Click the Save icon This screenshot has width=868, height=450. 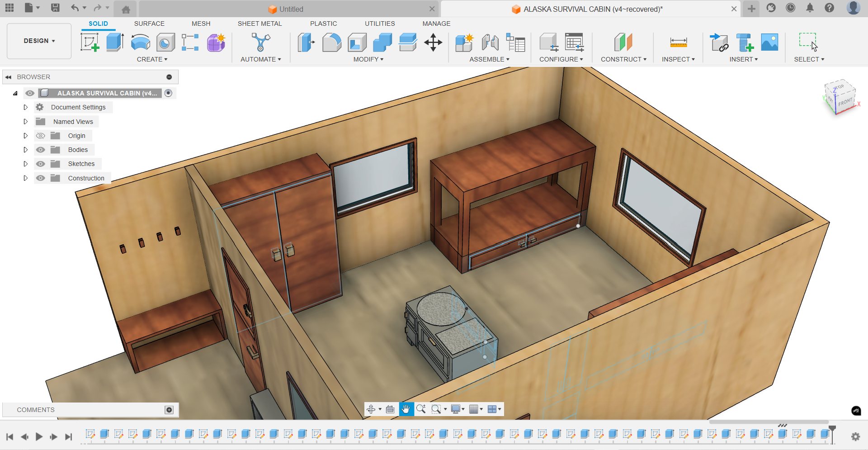pos(55,8)
